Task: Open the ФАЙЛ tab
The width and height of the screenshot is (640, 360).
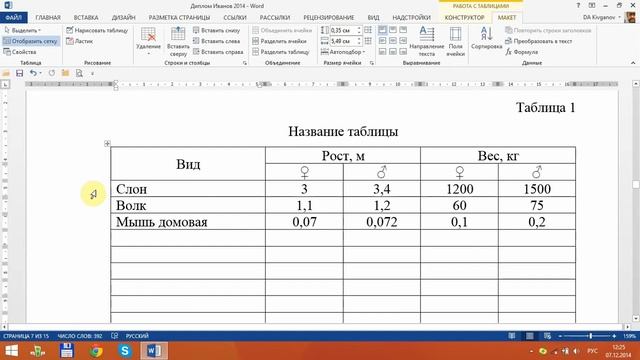Action: (x=13, y=18)
